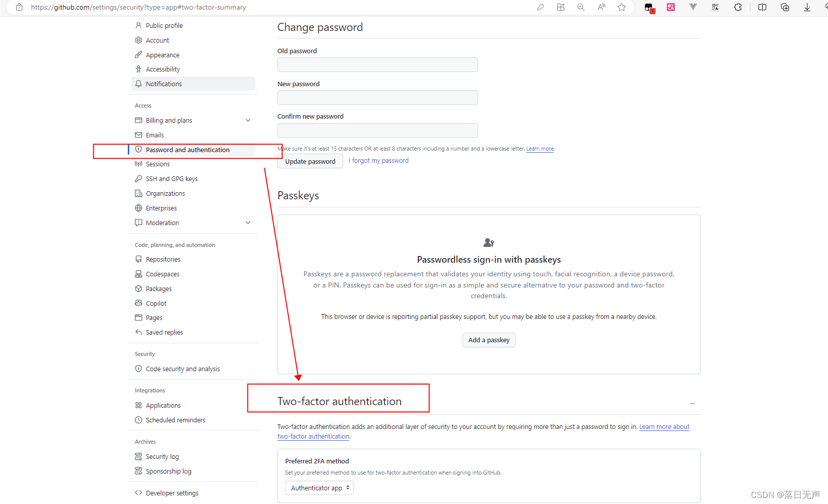
Task: Click the Emails envelope icon
Action: 138,135
